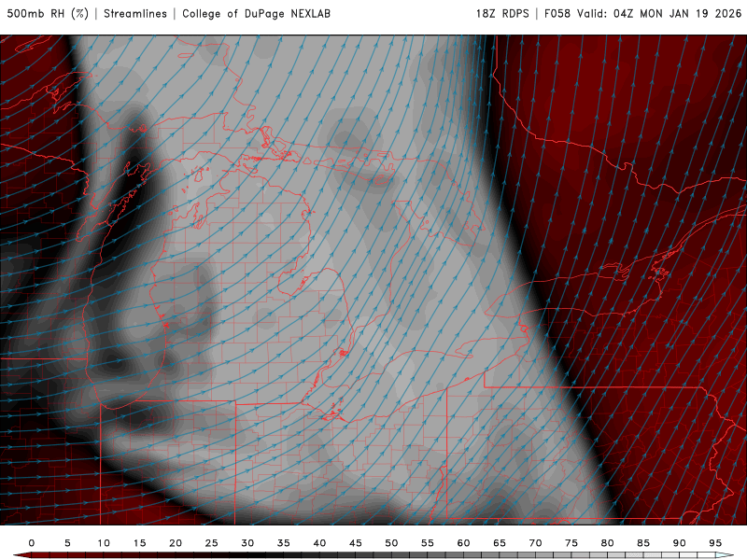This screenshot has width=747, height=560.
Task: Click the "500mb RH (%)" title text
Action: (x=49, y=14)
